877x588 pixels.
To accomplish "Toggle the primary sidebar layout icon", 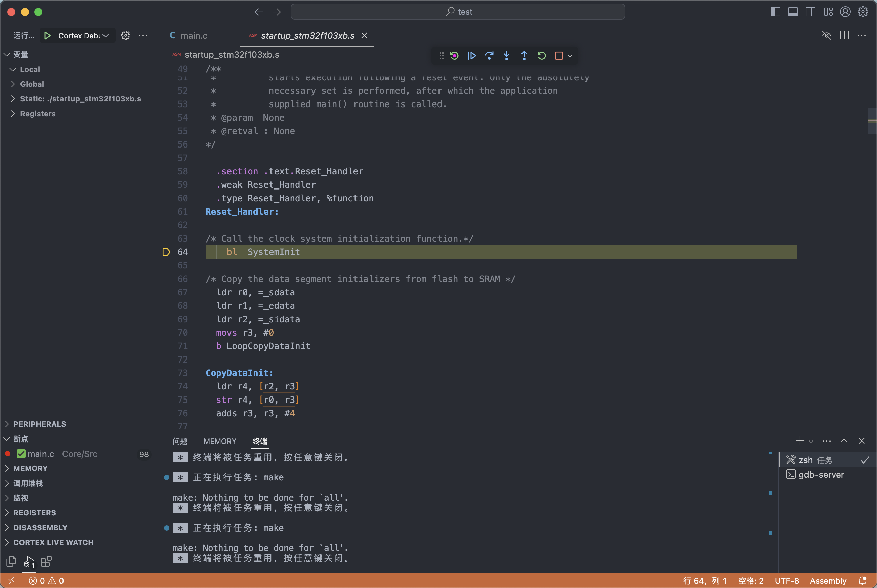I will point(775,12).
